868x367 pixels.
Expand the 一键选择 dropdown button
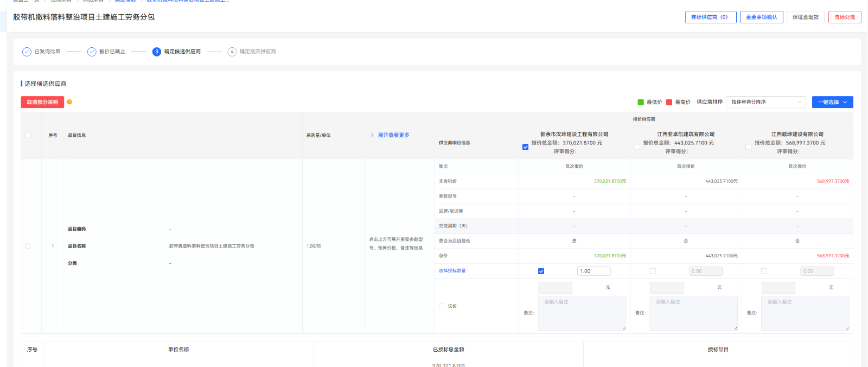click(x=832, y=102)
